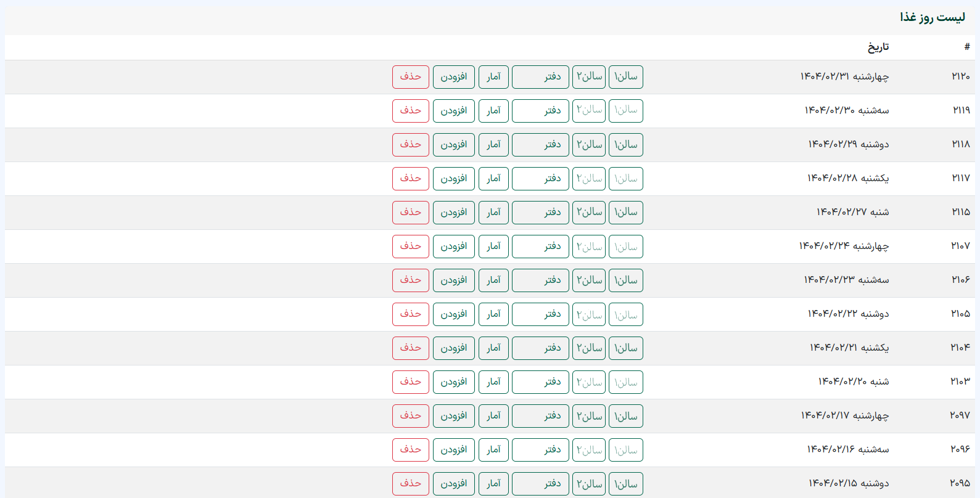Select سالن۲ in row ۲۱۰۵
The image size is (980, 498).
(x=589, y=314)
